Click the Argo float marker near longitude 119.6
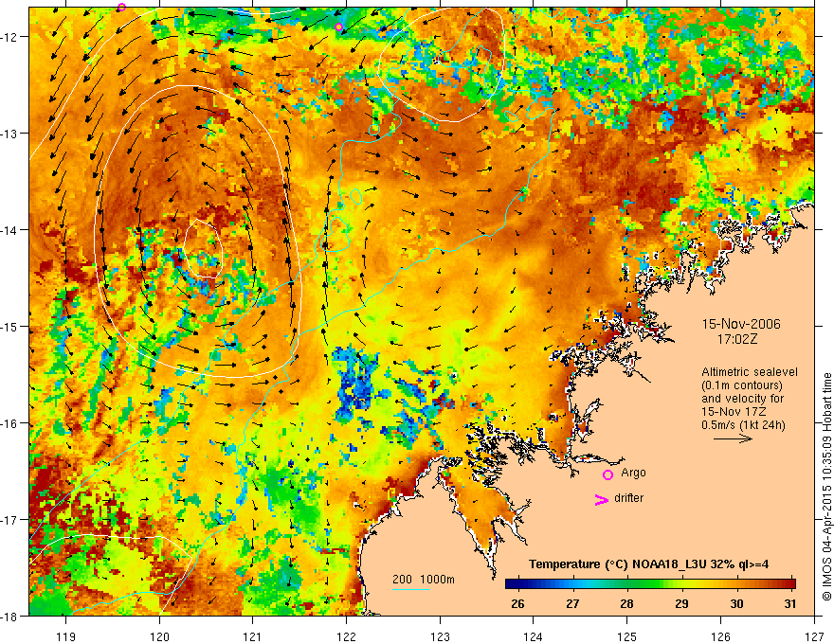The width and height of the screenshot is (834, 644). pyautogui.click(x=121, y=7)
